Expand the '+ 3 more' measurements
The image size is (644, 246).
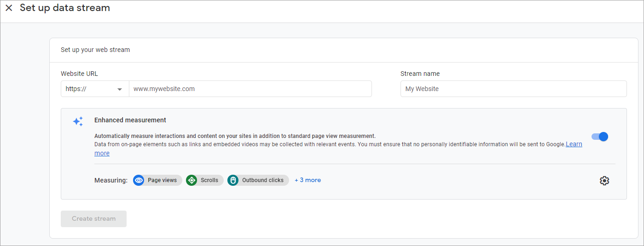pyautogui.click(x=307, y=180)
